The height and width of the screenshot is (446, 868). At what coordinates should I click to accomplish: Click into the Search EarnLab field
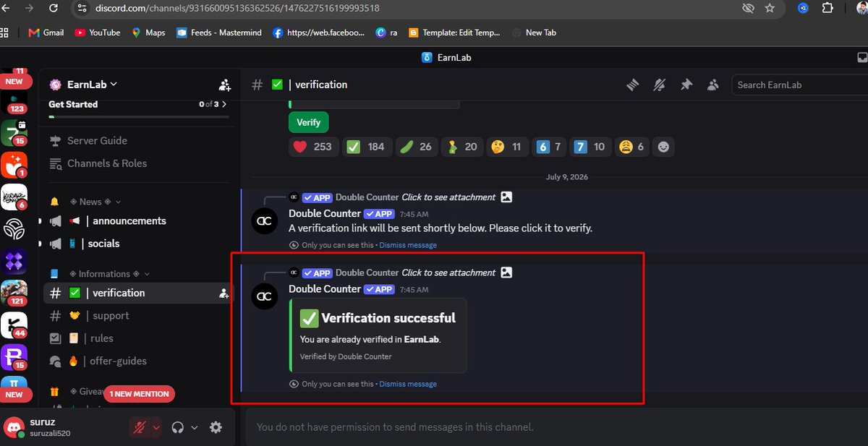tap(799, 85)
